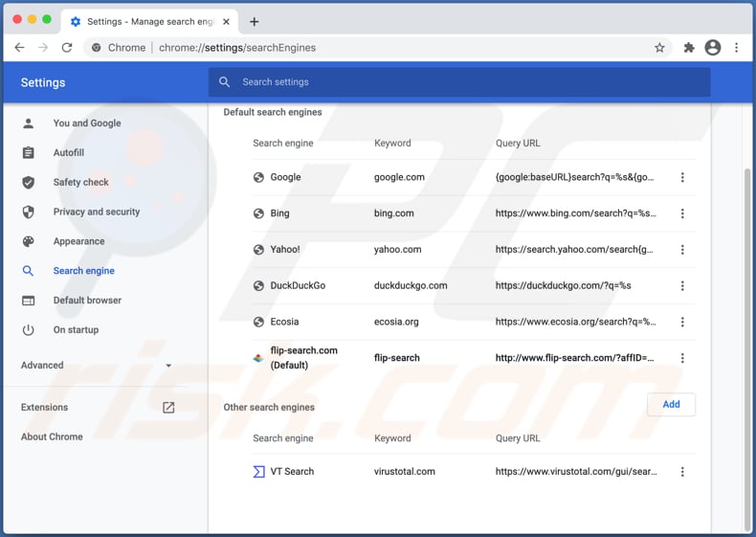756x537 pixels.
Task: Close the Settings tab
Action: coord(226,22)
